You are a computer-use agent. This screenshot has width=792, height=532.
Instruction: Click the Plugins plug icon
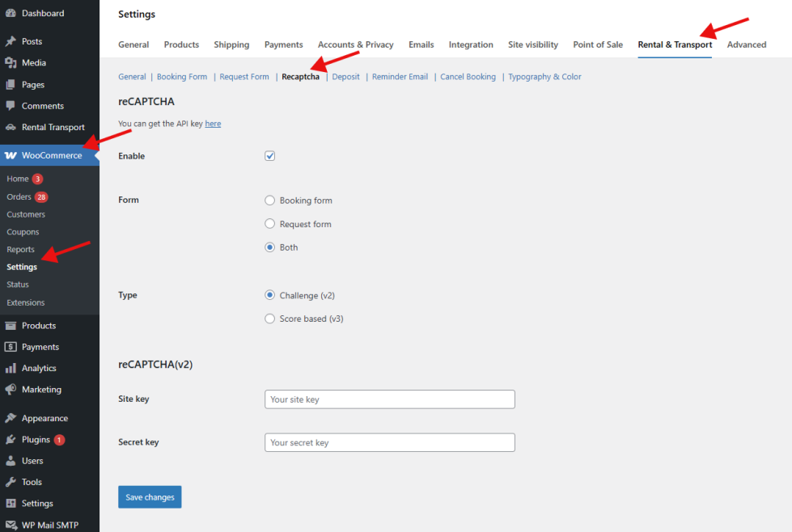[11, 440]
